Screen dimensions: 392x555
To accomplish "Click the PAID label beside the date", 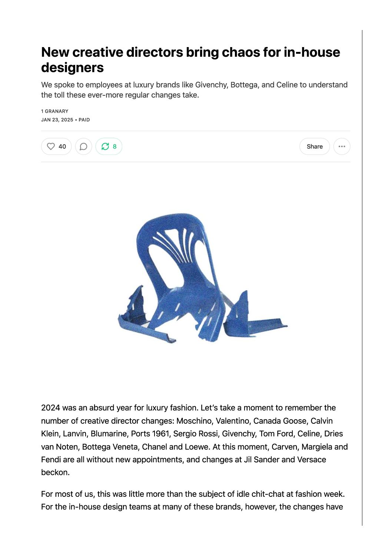I will click(84, 120).
